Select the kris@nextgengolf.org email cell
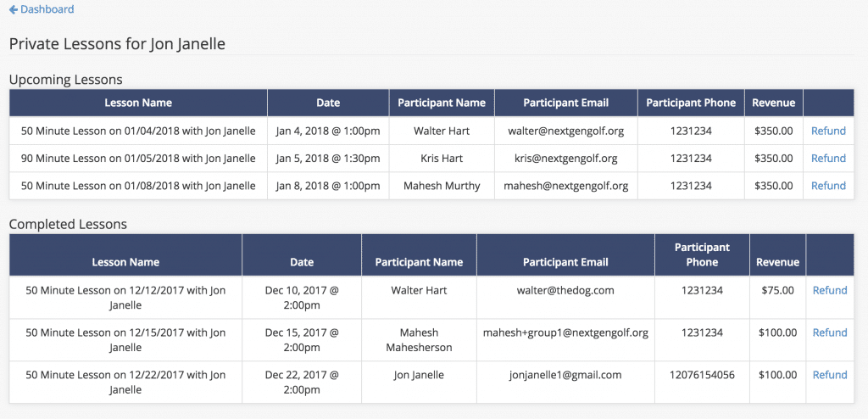Image resolution: width=868 pixels, height=419 pixels. pos(565,158)
